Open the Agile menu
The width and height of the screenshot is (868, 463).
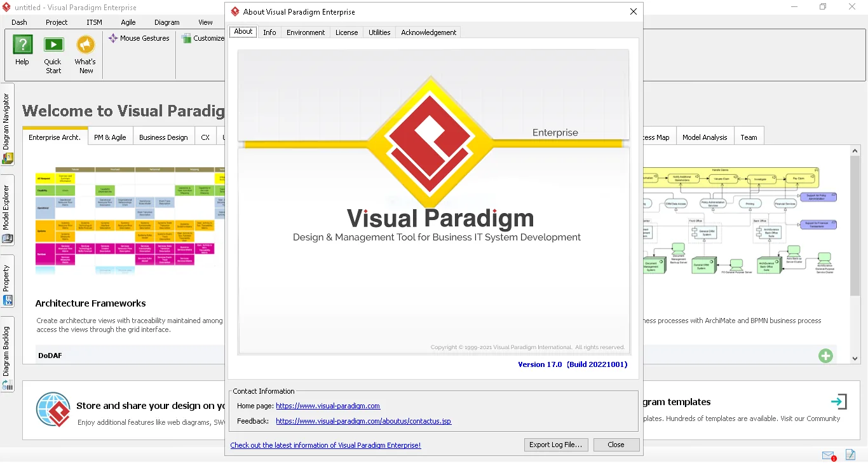click(x=128, y=22)
